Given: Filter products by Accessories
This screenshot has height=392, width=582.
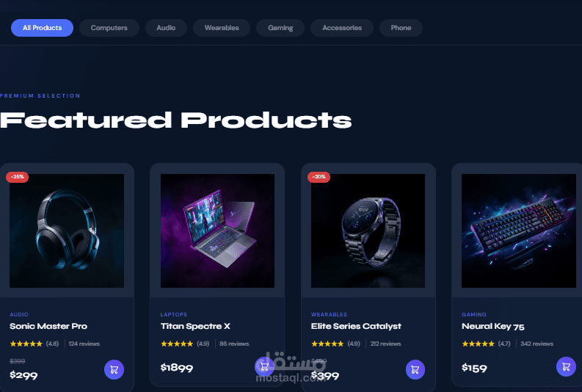Looking at the screenshot, I should [x=342, y=28].
